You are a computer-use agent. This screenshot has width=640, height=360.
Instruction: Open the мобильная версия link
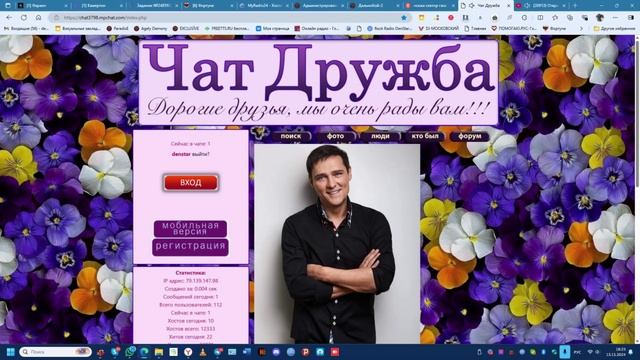[190, 229]
